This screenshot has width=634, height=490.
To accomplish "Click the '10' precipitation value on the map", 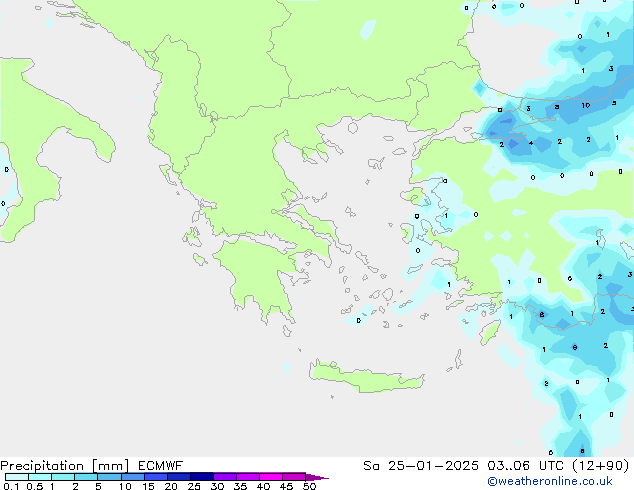I will coord(585,106).
